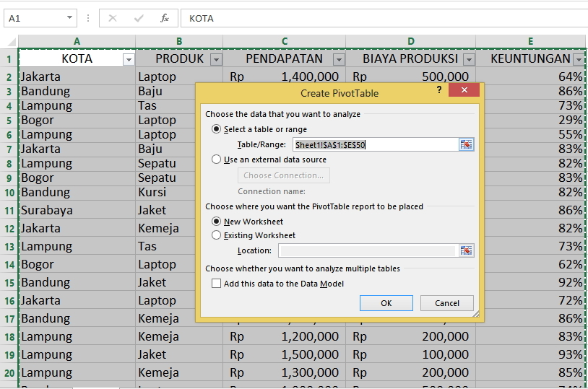The height and width of the screenshot is (389, 588).
Task: Click the dialog resize grip corner
Action: click(x=476, y=314)
